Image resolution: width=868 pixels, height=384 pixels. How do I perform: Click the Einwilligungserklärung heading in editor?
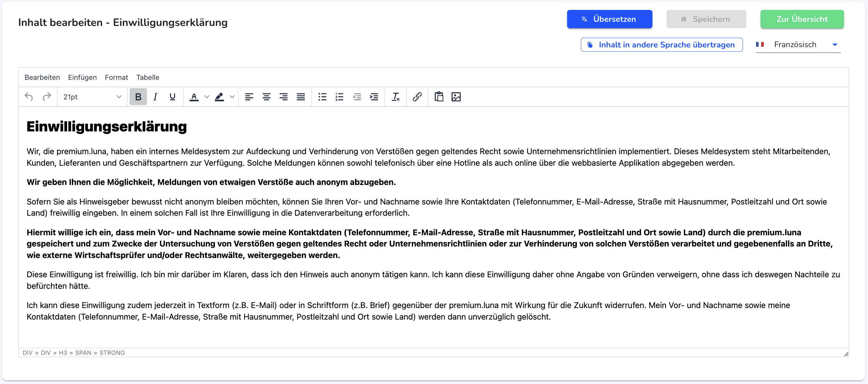pos(106,127)
